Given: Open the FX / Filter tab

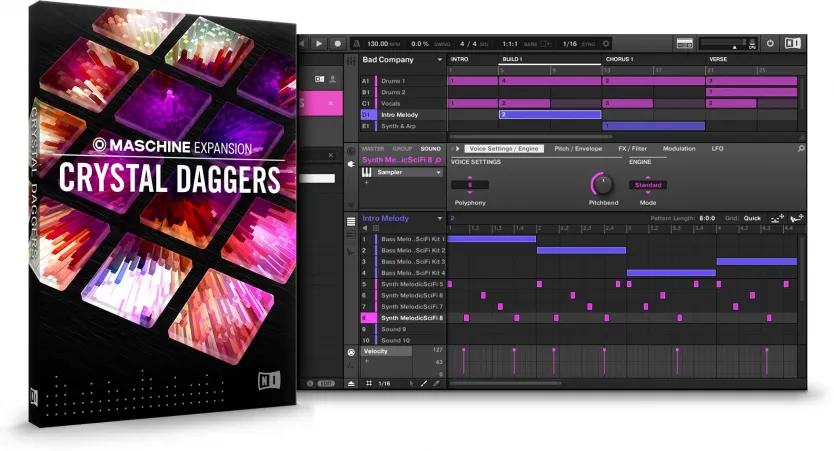Looking at the screenshot, I should [631, 148].
